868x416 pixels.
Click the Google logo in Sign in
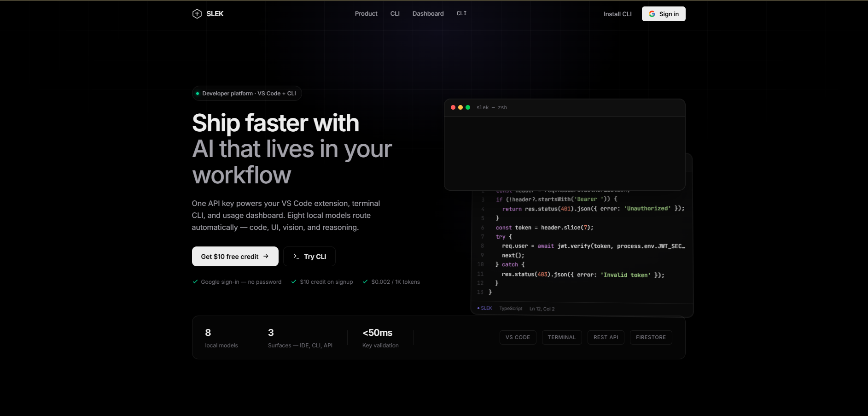coord(652,14)
